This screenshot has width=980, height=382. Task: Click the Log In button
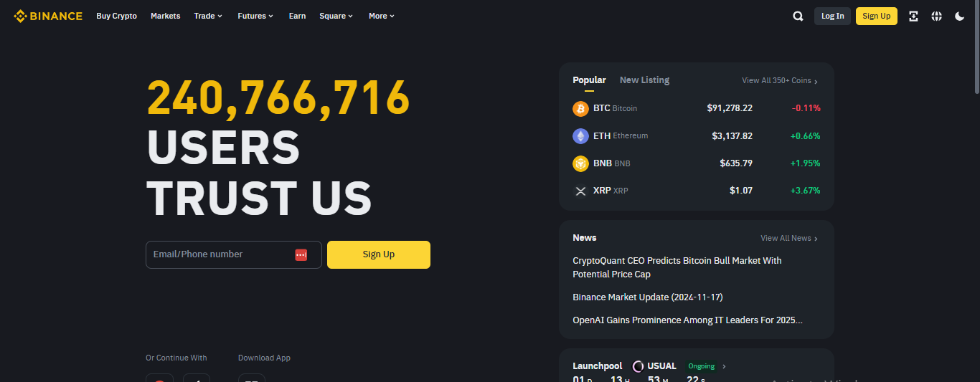832,16
